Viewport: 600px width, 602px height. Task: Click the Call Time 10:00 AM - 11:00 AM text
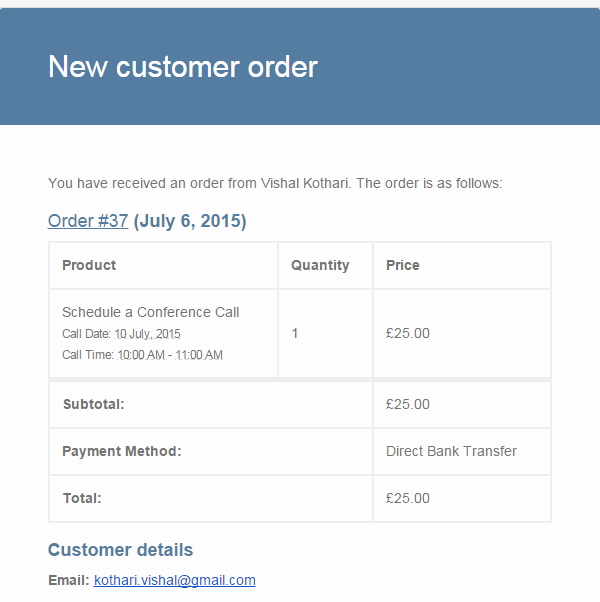pos(142,355)
